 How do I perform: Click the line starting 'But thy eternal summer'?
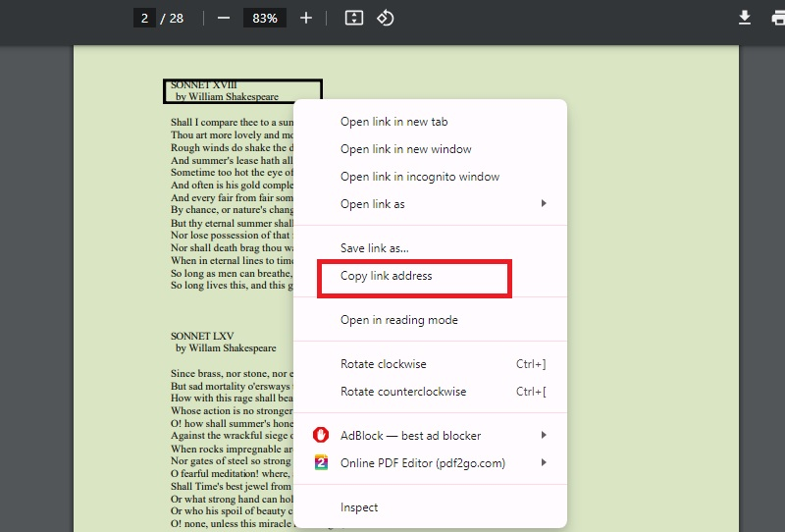232,223
